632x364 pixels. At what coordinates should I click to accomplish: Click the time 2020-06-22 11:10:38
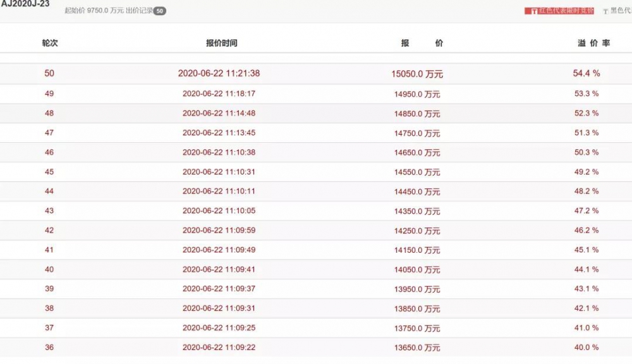coord(219,152)
